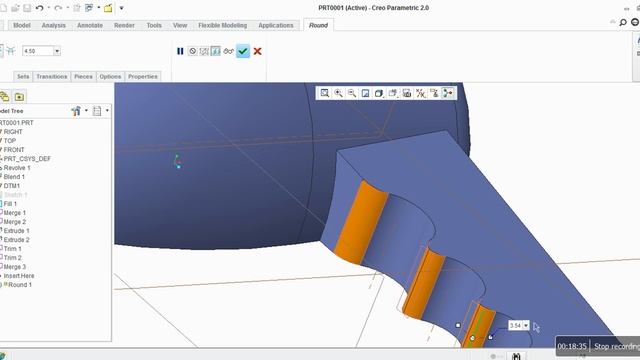The image size is (640, 360).
Task: Open the Display Style icon
Action: coord(379,93)
